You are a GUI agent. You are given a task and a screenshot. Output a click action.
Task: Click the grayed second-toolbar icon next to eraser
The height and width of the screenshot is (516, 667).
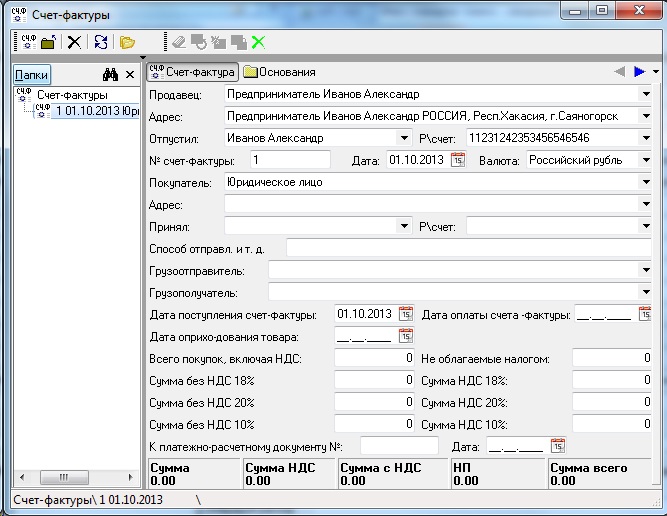coord(199,42)
